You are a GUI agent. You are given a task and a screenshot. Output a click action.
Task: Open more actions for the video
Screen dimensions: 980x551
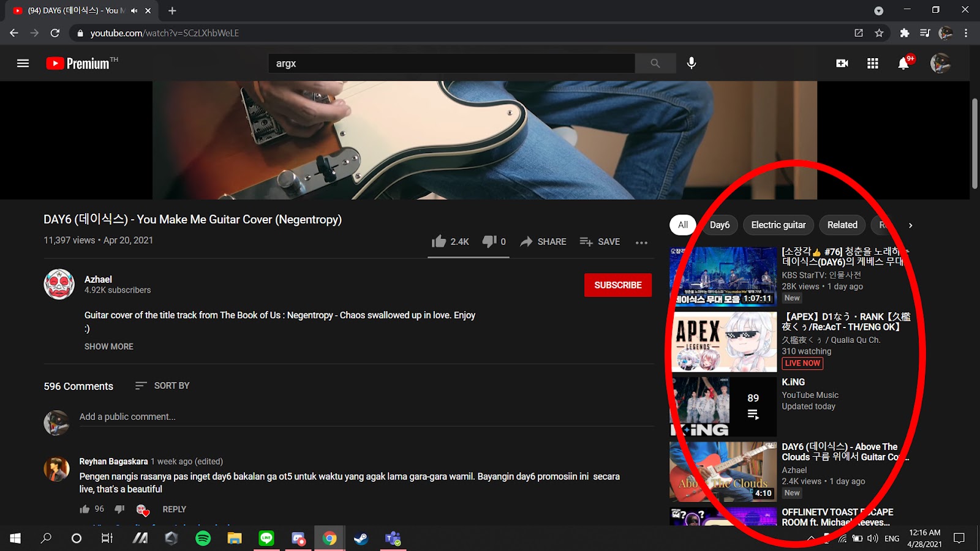tap(641, 242)
